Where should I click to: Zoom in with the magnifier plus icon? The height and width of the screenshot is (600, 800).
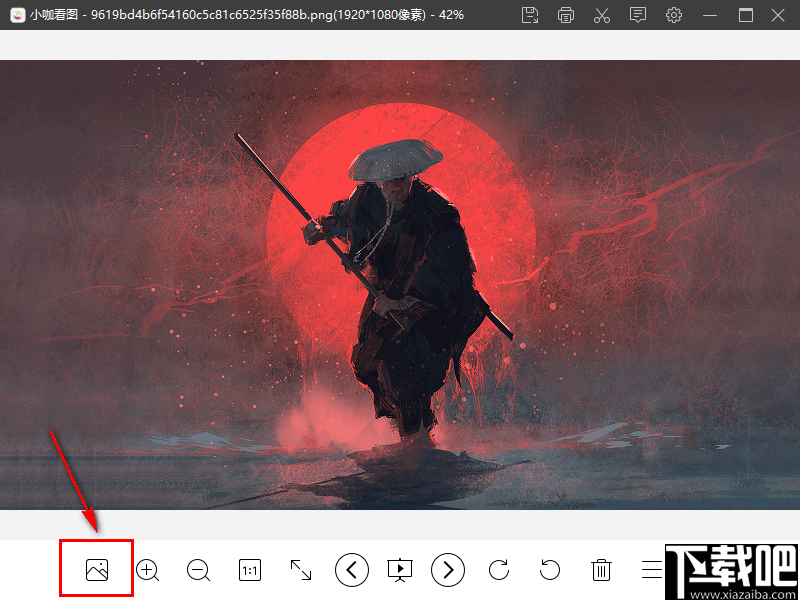tap(147, 569)
